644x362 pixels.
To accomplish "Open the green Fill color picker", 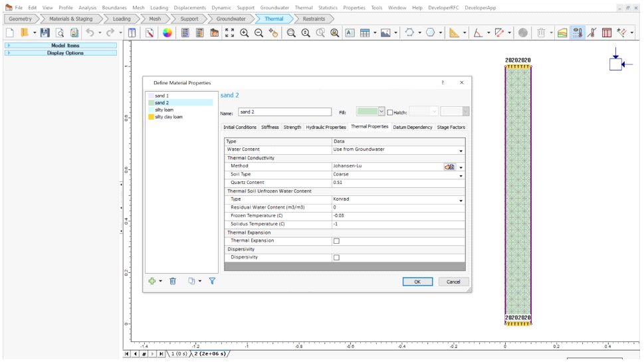I will (371, 112).
